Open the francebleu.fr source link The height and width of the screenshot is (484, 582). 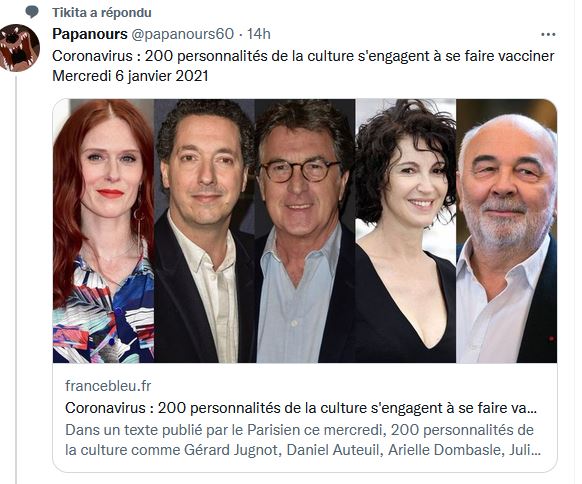tap(108, 386)
